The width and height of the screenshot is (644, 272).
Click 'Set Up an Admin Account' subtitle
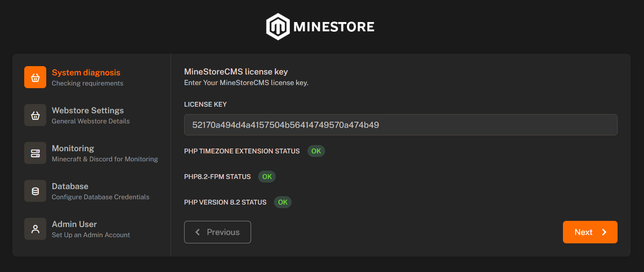(x=91, y=235)
